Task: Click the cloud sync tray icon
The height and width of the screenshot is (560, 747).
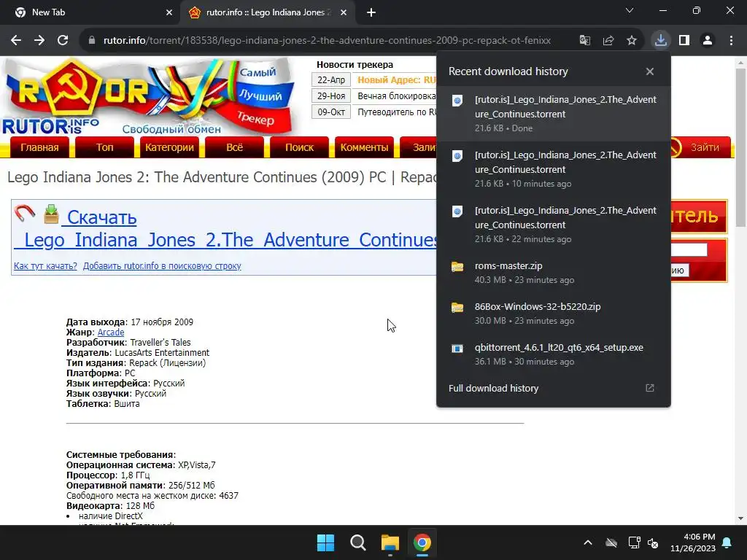Action: [611, 542]
